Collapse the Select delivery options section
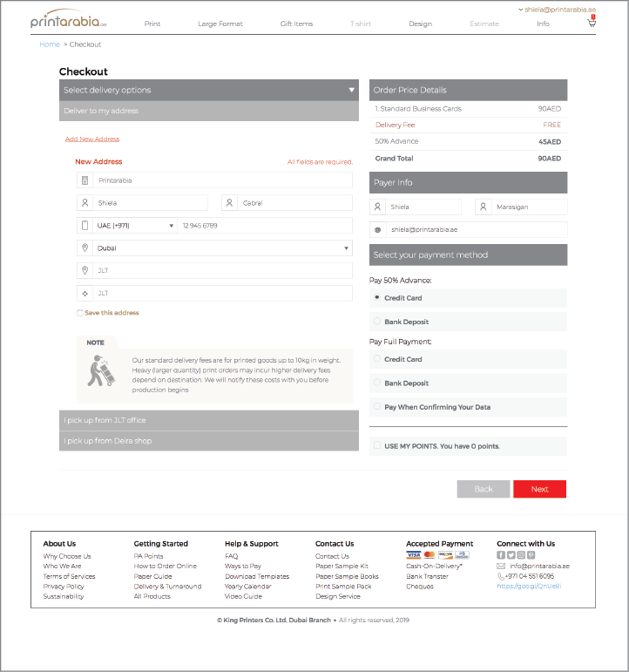629x672 pixels. pos(352,90)
